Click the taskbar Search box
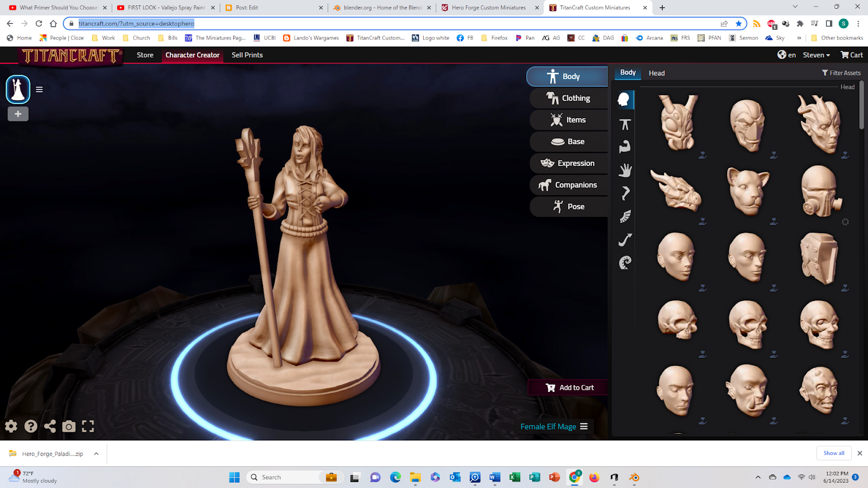The width and height of the screenshot is (868, 488). (x=295, y=477)
